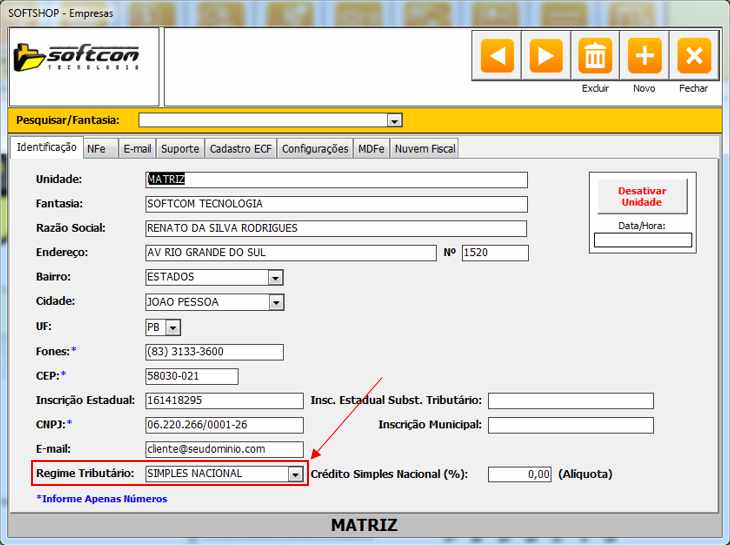This screenshot has height=545, width=730.
Task: Click the Fechar X icon
Action: [x=694, y=56]
